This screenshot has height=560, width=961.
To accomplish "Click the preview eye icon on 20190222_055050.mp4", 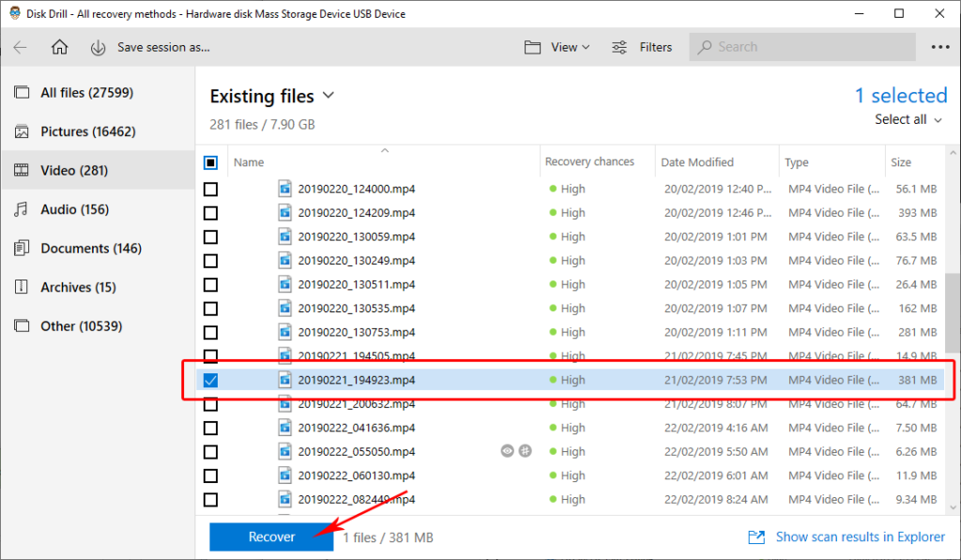I will tap(507, 451).
